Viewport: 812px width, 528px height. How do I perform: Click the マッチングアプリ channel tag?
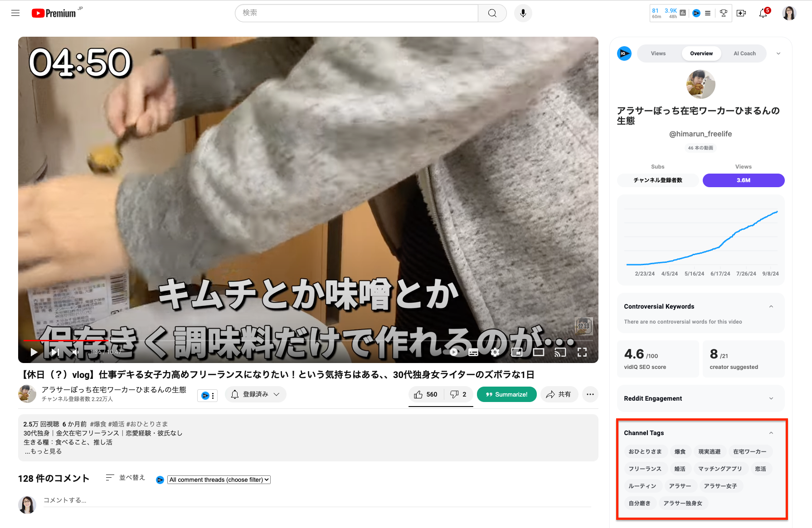(720, 469)
